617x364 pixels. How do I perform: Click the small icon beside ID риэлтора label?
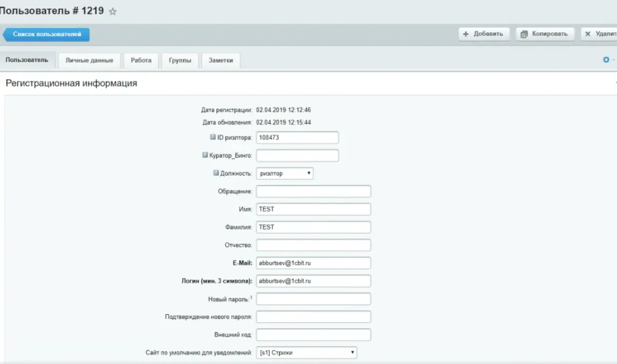click(213, 137)
